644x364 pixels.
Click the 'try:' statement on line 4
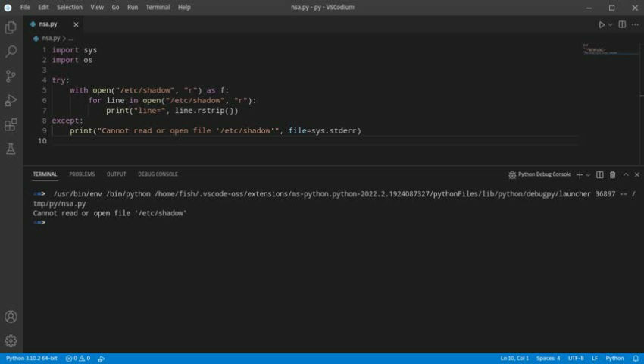(x=61, y=80)
